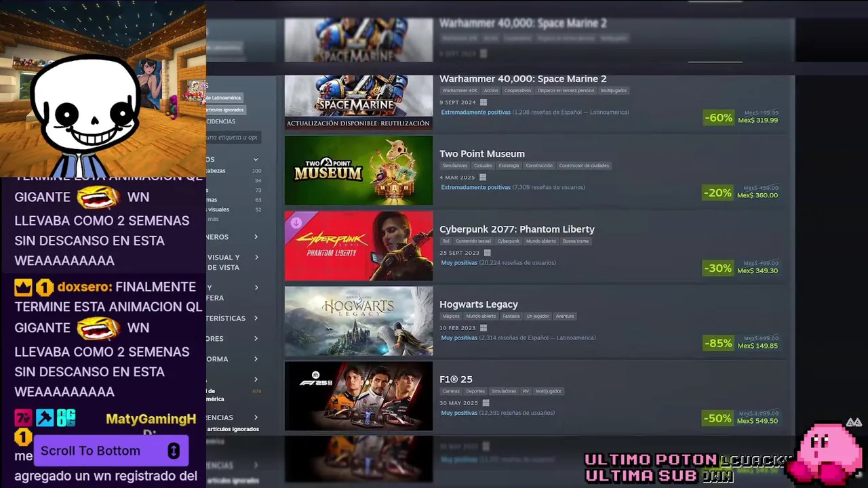Click the 'más' link under the tag list

pyautogui.click(x=214, y=219)
